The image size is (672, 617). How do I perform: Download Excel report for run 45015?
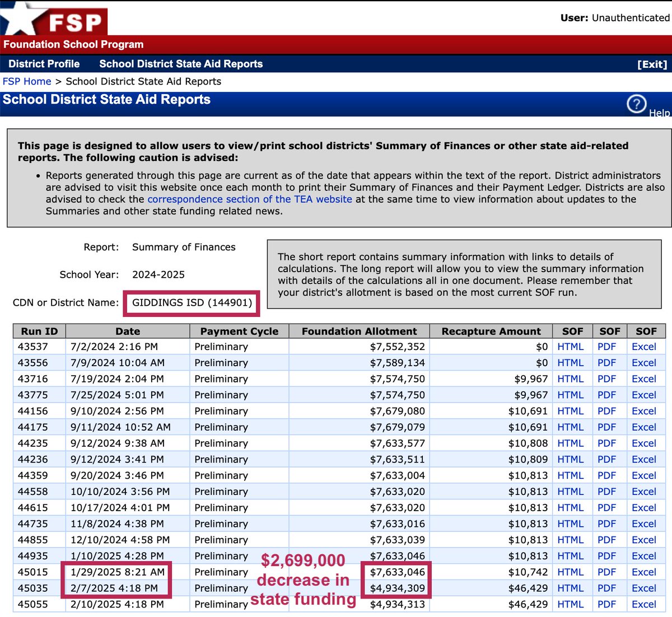(x=644, y=572)
